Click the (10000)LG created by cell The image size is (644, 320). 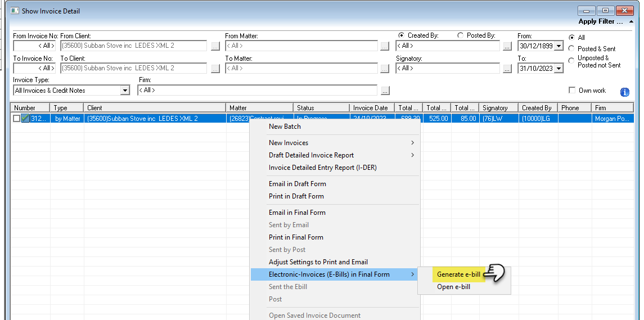[538, 119]
